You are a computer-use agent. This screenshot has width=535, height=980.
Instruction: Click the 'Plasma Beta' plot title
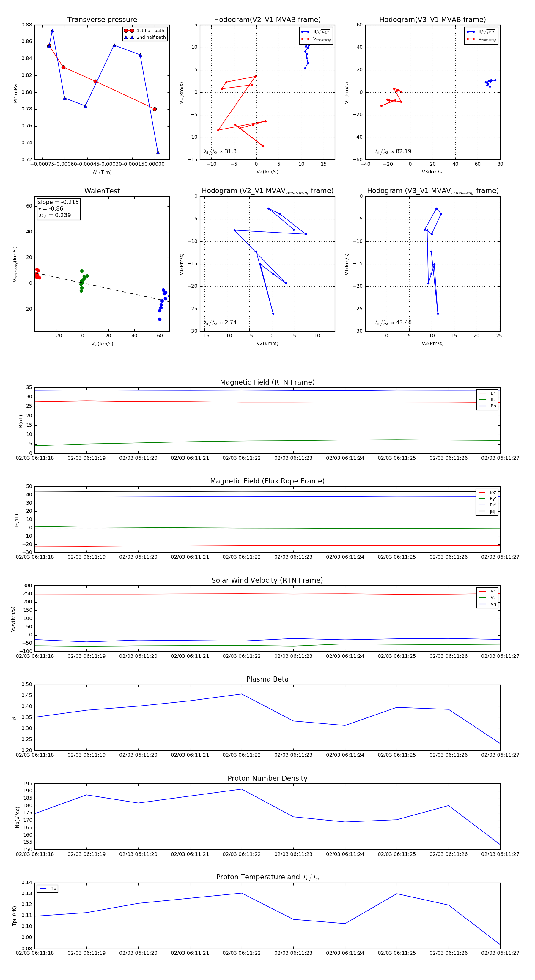(267, 679)
